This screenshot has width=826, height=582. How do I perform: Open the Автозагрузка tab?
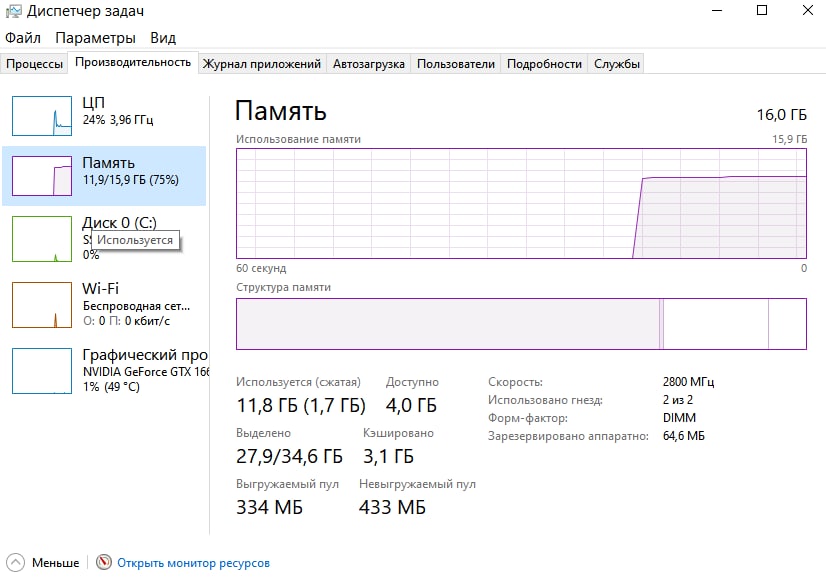click(x=368, y=64)
